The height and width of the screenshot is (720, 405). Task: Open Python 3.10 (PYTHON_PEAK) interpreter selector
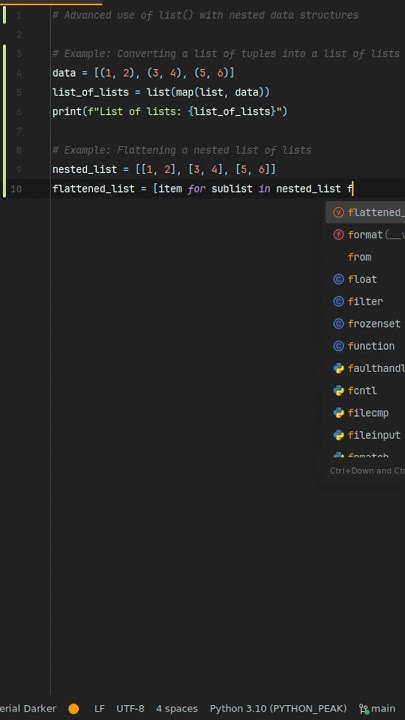click(278, 709)
